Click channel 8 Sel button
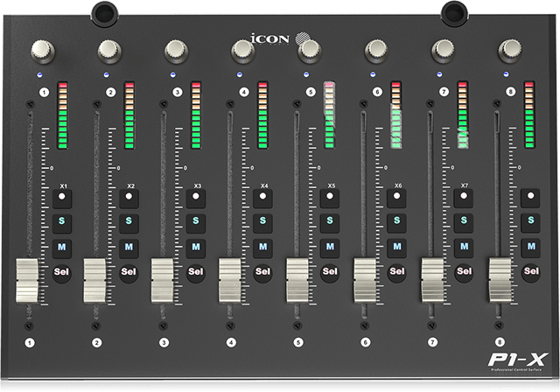The image size is (560, 392). click(x=531, y=273)
